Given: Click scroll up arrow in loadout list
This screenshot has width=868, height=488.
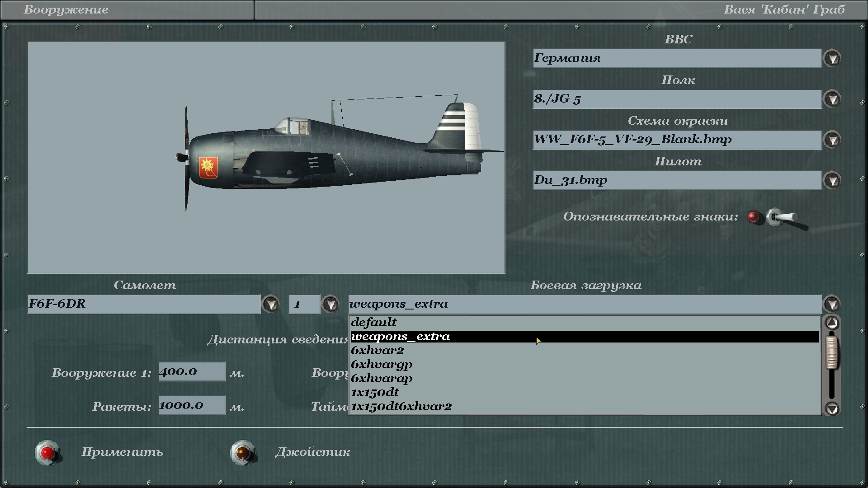Looking at the screenshot, I should pos(832,323).
